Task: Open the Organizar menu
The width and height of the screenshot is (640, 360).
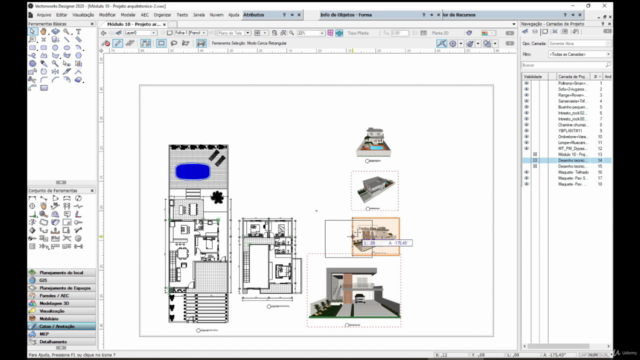Action: [162, 15]
